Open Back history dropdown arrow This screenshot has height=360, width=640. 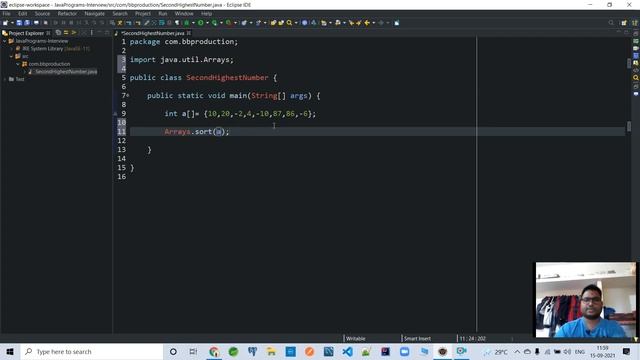[x=373, y=23]
